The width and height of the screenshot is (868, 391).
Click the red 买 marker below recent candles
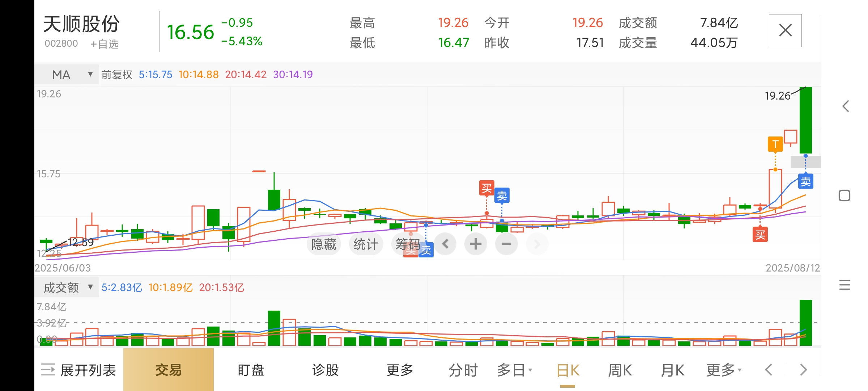[760, 235]
